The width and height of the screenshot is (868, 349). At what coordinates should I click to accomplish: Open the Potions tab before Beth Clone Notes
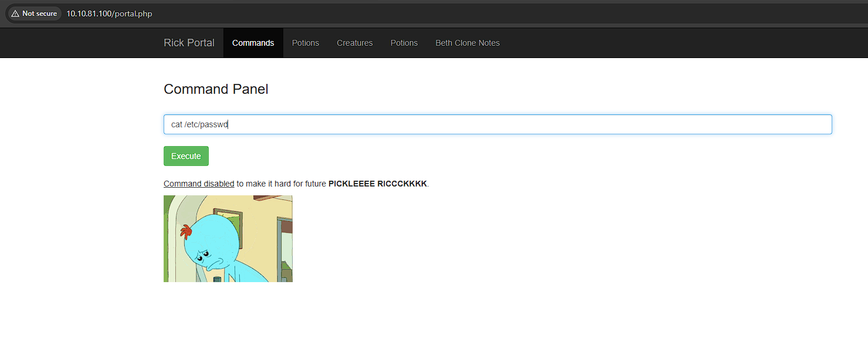click(404, 43)
